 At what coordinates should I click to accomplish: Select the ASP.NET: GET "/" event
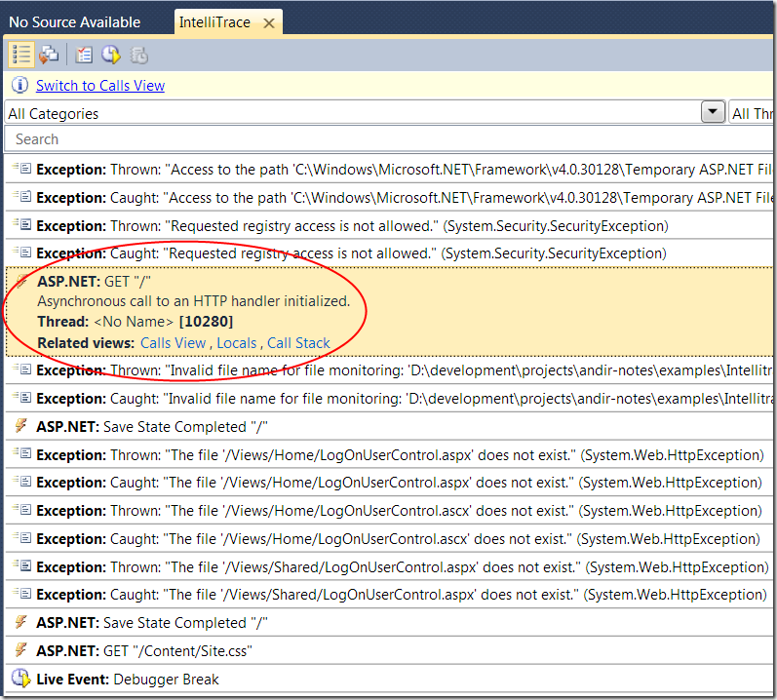[x=389, y=312]
